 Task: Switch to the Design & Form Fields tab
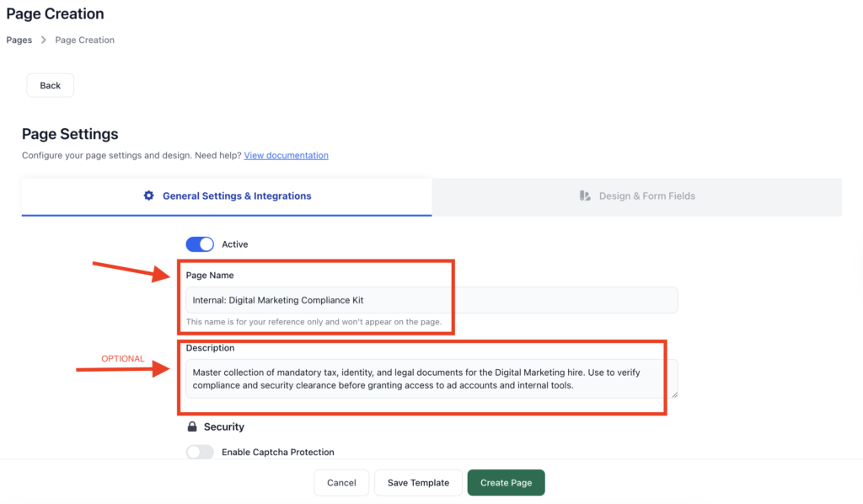tap(637, 195)
